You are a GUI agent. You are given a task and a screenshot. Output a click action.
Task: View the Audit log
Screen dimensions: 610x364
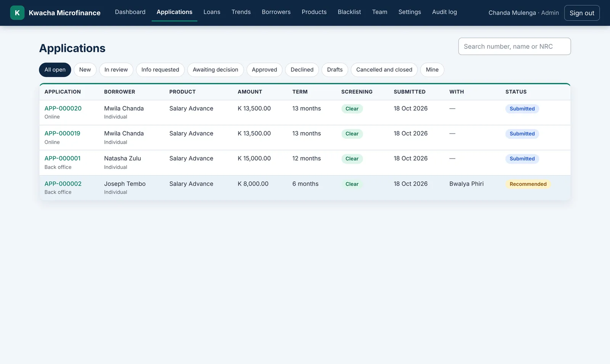[x=444, y=12]
